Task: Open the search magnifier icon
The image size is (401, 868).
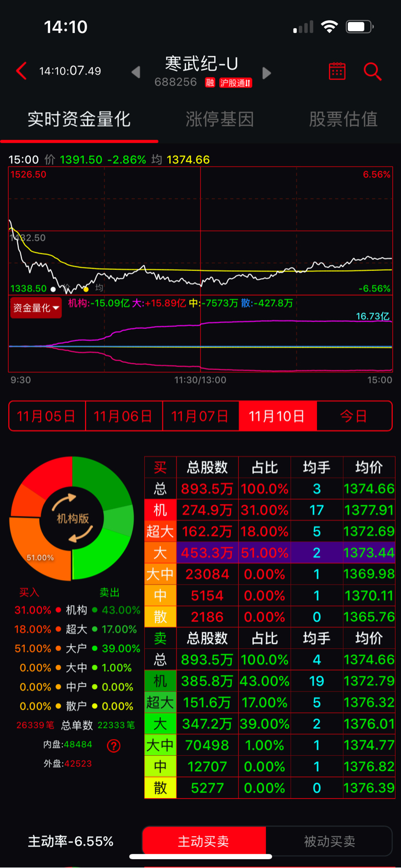Action: (x=372, y=71)
